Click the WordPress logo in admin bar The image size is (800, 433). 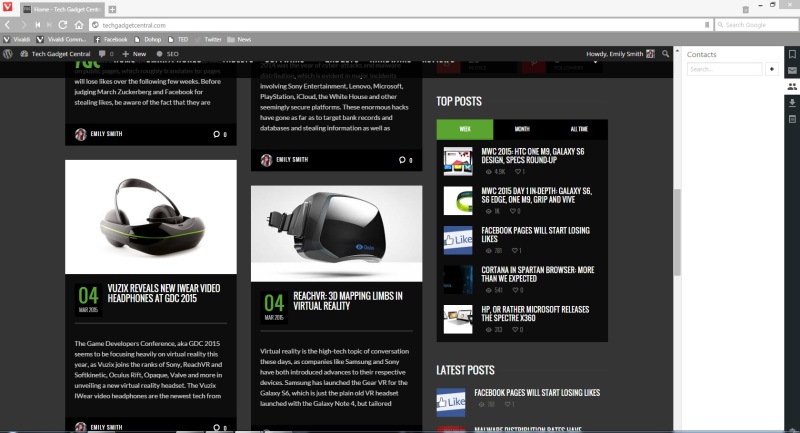(8, 53)
